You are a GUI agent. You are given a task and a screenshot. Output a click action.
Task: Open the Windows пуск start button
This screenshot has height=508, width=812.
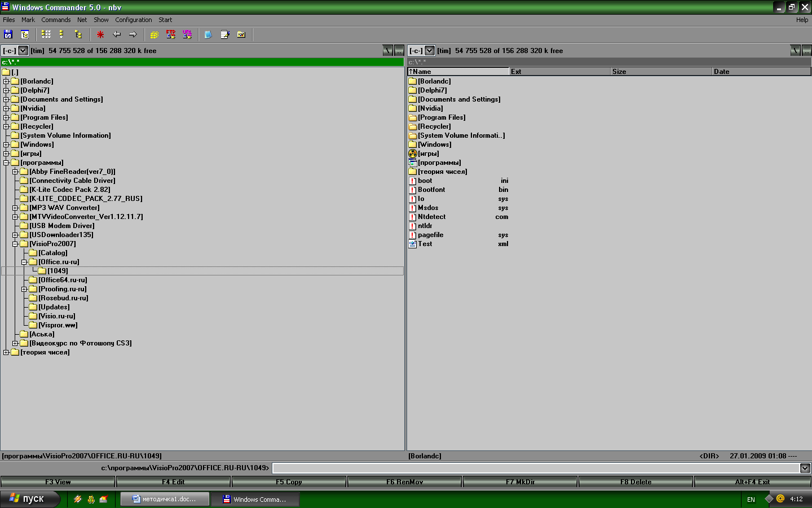tap(29, 499)
